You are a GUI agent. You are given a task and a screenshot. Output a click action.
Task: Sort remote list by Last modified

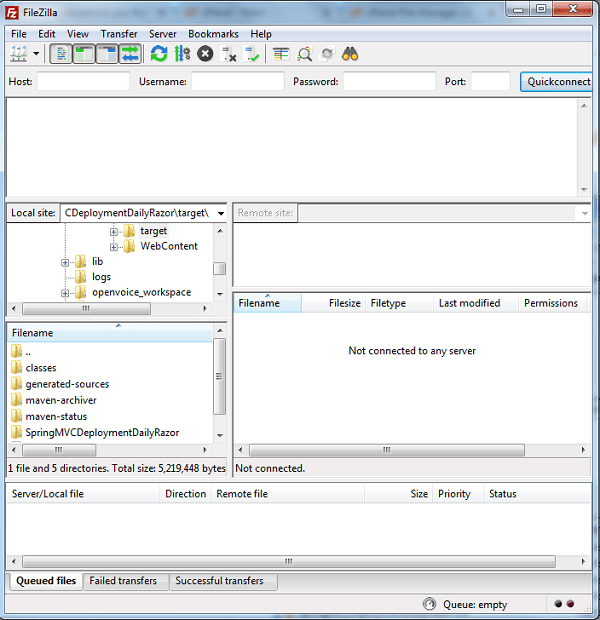pyautogui.click(x=476, y=303)
